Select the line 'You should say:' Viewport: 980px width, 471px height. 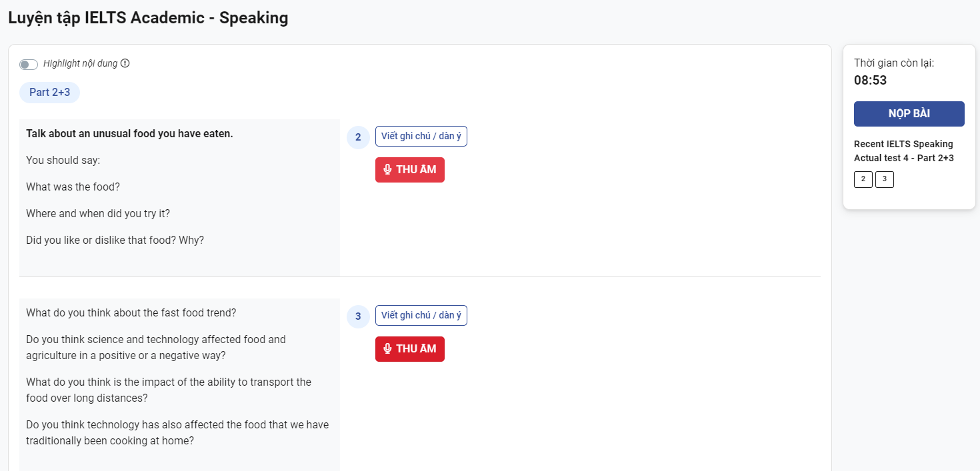63,160
